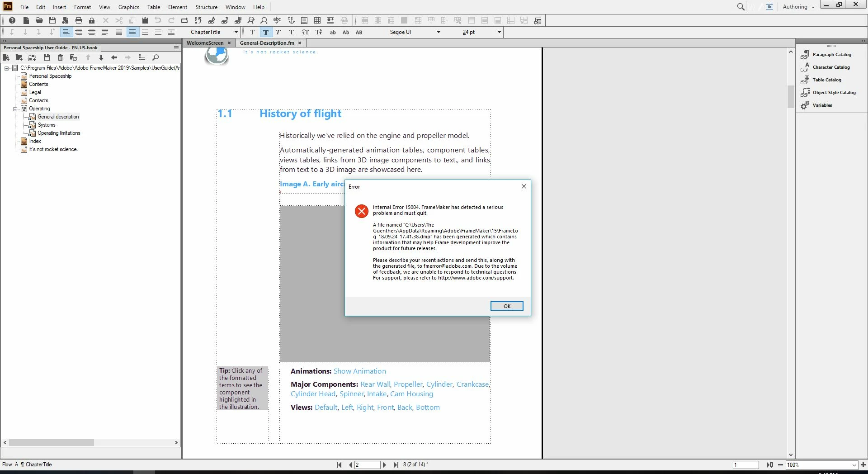This screenshot has height=474, width=868.
Task: Add a file to the book icon
Action: pos(6,57)
